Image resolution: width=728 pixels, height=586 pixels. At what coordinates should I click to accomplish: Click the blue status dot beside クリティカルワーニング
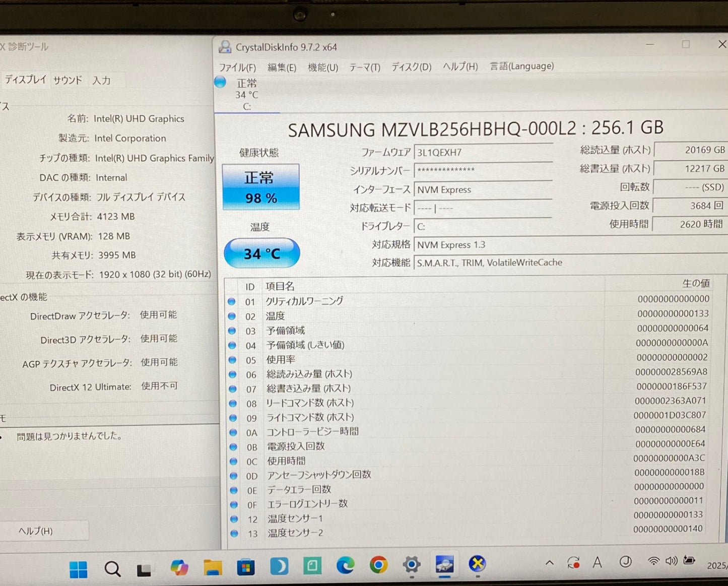pos(232,301)
